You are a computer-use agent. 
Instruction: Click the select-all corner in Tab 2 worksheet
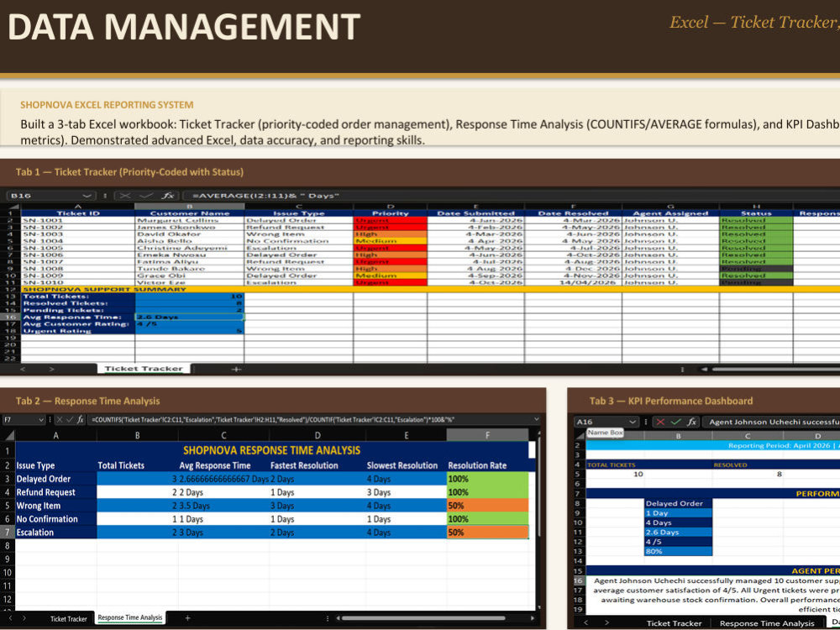8,435
